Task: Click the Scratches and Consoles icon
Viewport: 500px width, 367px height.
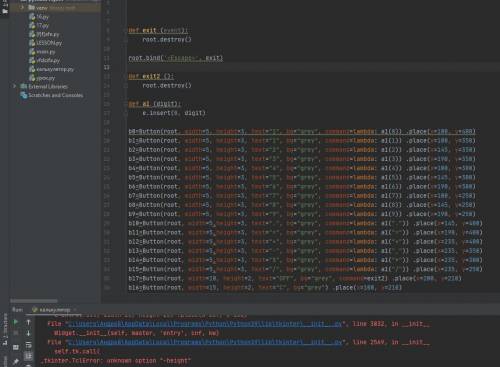Action: point(24,95)
